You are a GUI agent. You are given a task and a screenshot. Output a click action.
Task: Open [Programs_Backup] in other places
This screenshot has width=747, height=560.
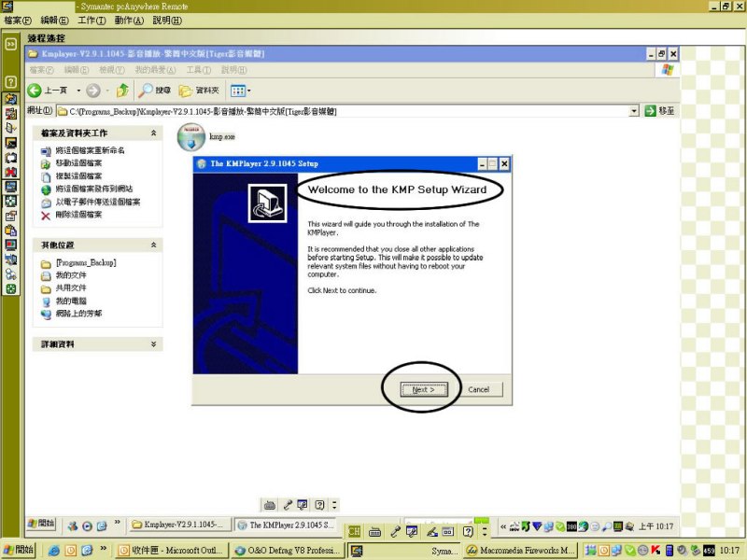point(86,263)
